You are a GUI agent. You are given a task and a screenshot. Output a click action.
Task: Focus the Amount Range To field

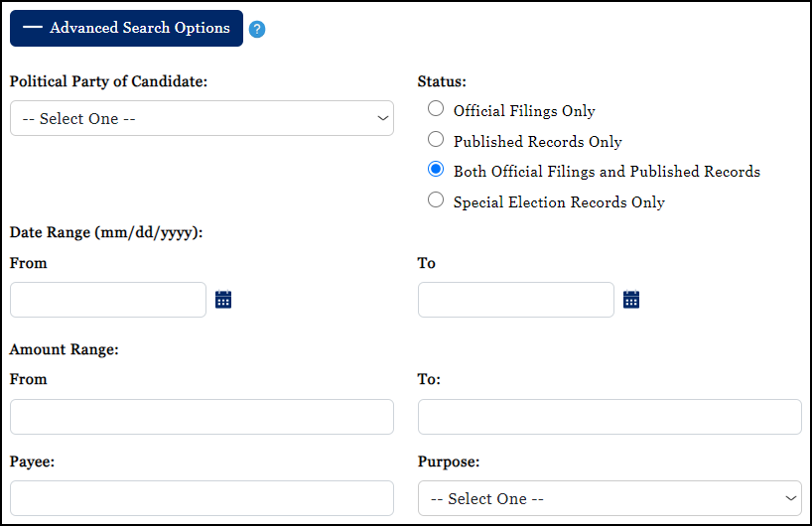pos(609,417)
